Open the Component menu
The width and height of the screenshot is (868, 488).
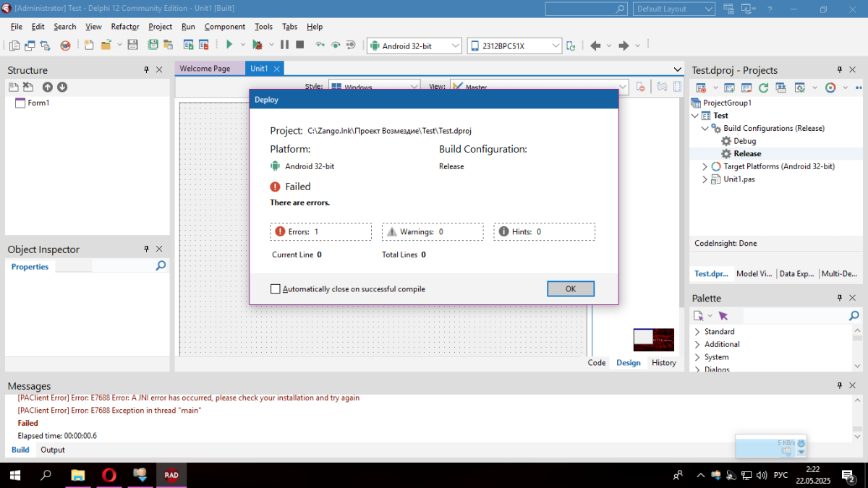(x=225, y=27)
